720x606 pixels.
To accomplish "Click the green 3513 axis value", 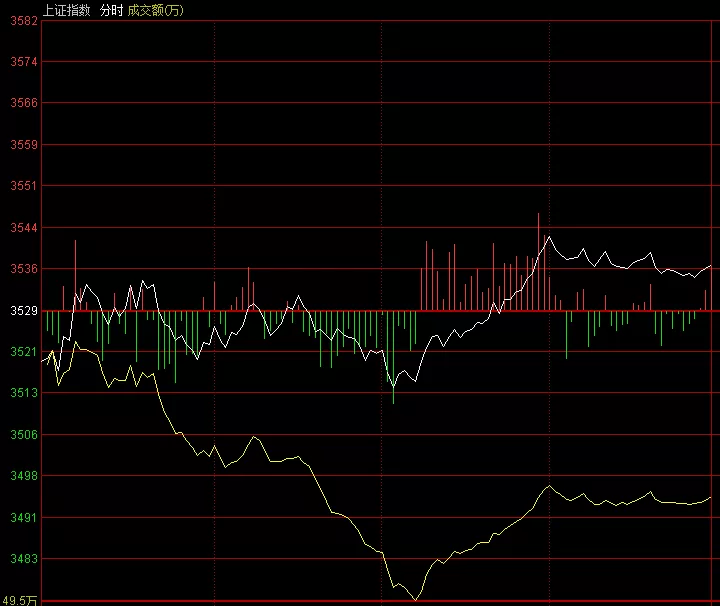I will (x=24, y=393).
